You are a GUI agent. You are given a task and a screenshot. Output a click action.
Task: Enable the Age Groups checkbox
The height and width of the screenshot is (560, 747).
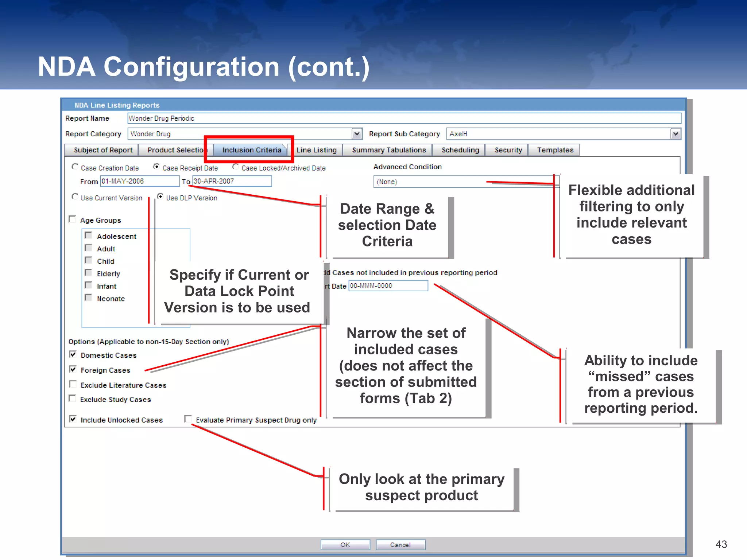(72, 219)
